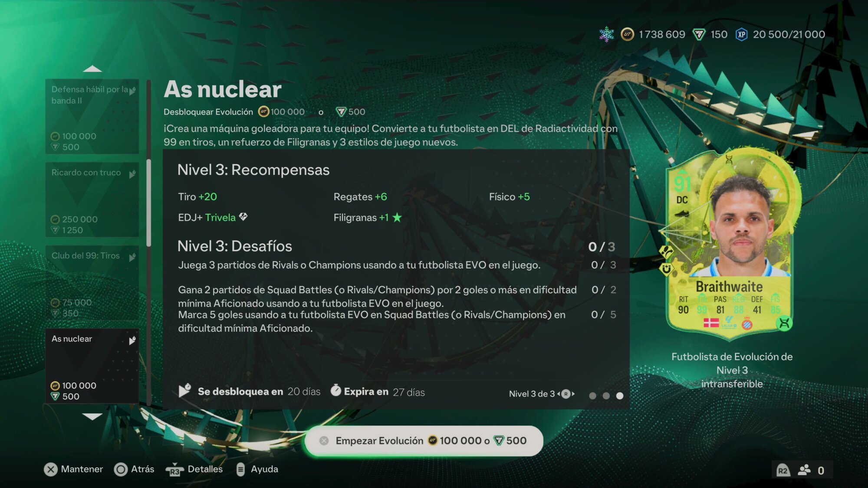Click the friends online people icon

804,470
